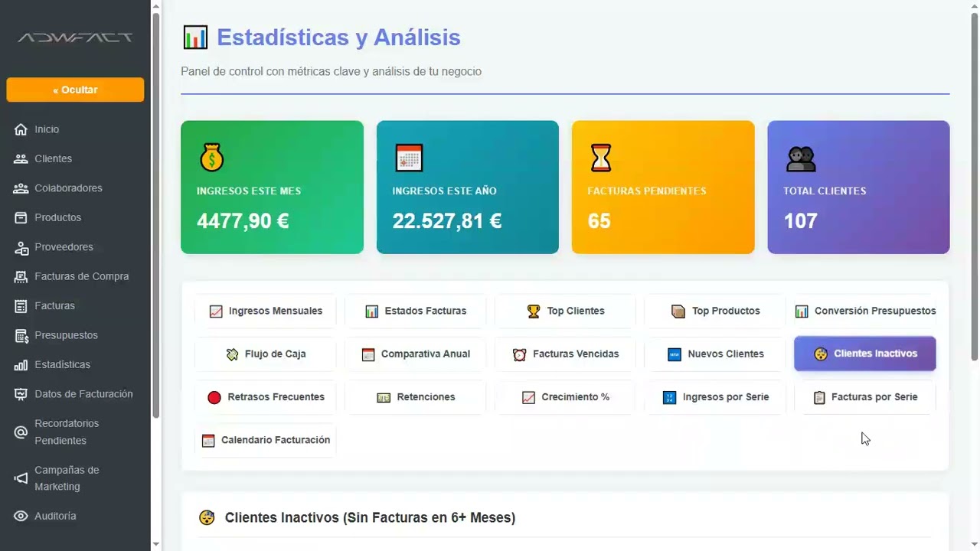Click the Clientes people icon in sidebar
Screen dimensions: 980x551
pos(21,159)
